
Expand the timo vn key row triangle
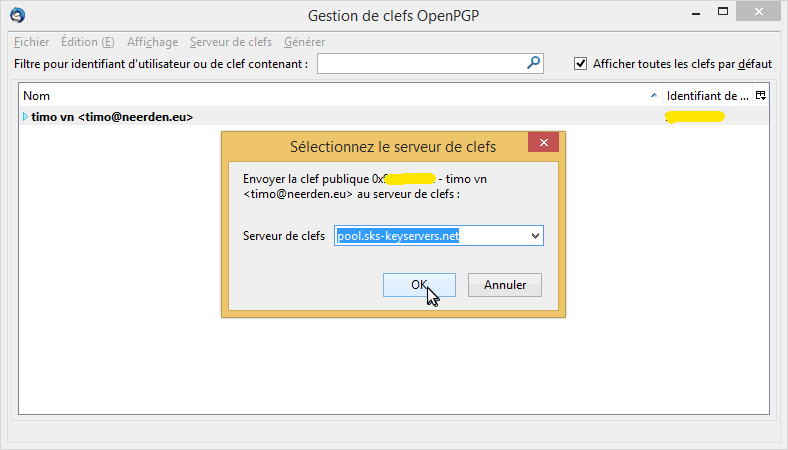[25, 117]
